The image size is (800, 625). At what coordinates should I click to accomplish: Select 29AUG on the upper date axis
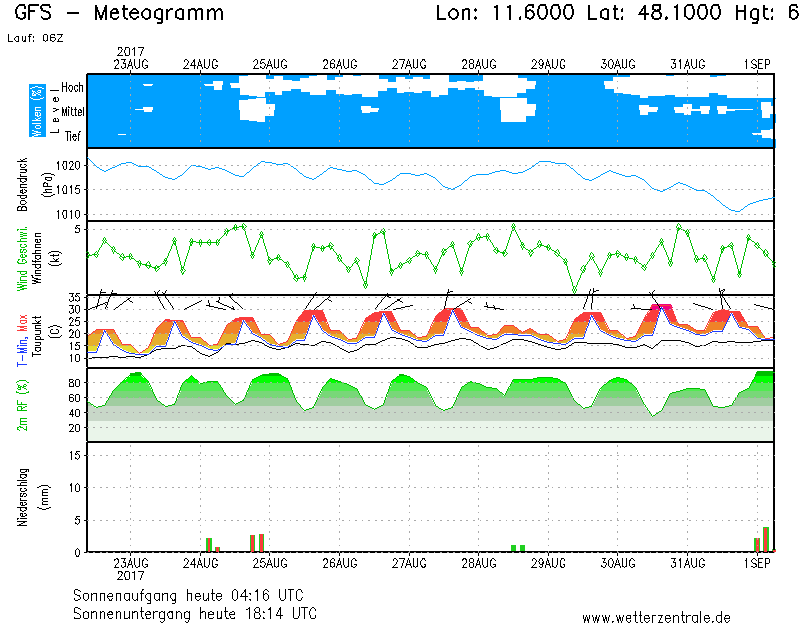pos(548,65)
